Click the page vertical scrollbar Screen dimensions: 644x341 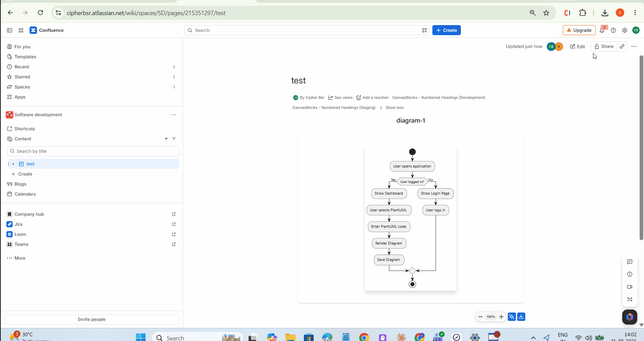pos(641,147)
